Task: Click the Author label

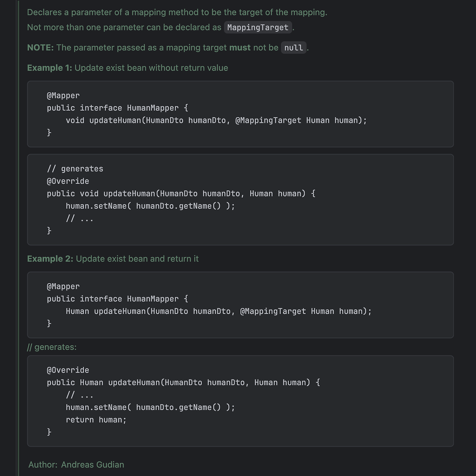Action: click(43, 465)
